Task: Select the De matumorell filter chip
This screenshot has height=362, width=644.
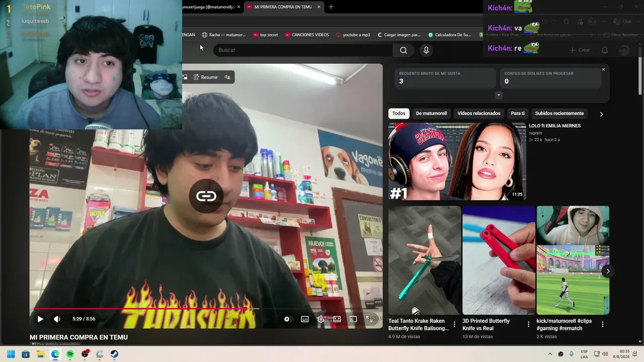Action: click(431, 114)
